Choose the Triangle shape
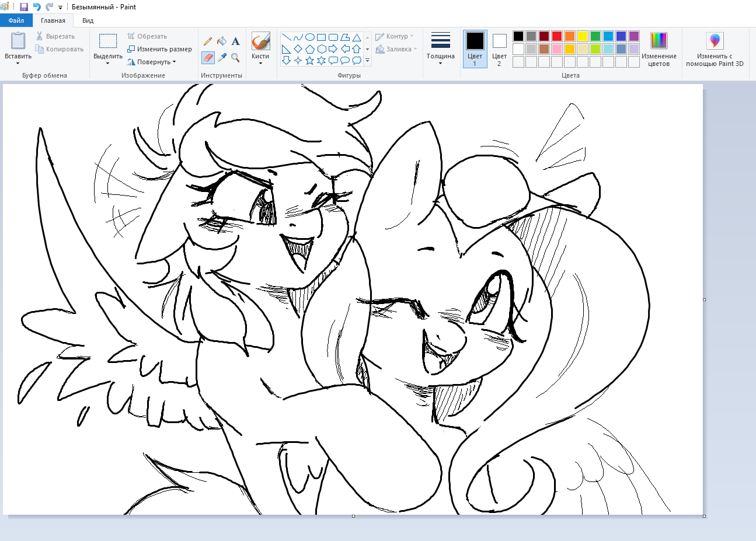This screenshot has height=541, width=756. 357,37
